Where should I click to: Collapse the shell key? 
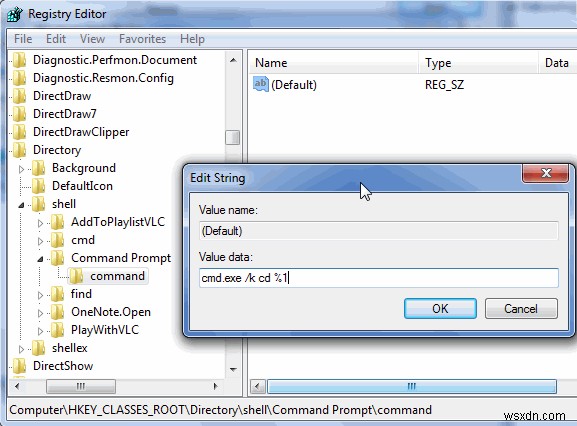click(x=21, y=205)
